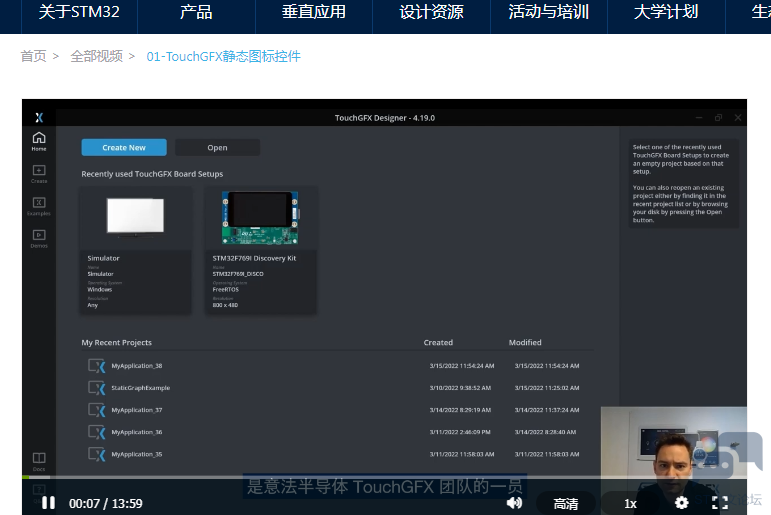Open the 垂直应用 menu
This screenshot has height=515, width=771.
click(x=314, y=12)
